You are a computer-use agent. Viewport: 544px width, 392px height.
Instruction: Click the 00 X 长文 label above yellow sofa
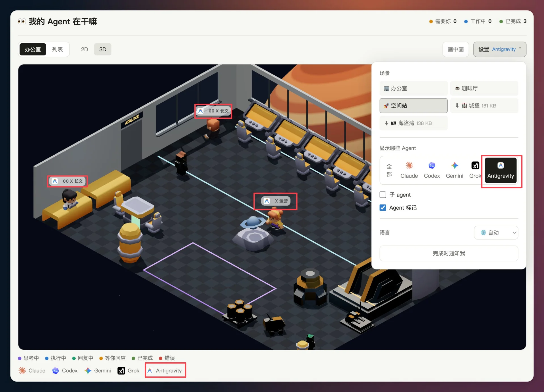(x=67, y=181)
